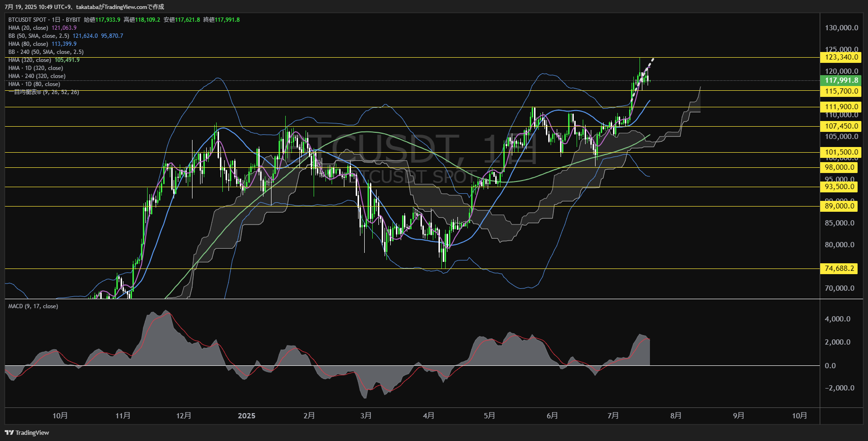
Task: Click the 6月 time axis label
Action: (552, 415)
